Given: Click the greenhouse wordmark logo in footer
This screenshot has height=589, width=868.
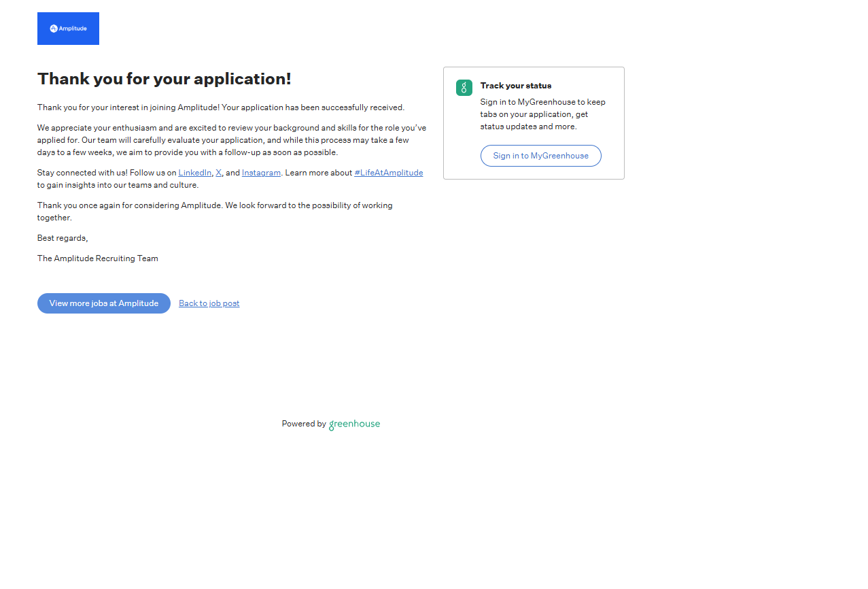Looking at the screenshot, I should click(x=354, y=424).
